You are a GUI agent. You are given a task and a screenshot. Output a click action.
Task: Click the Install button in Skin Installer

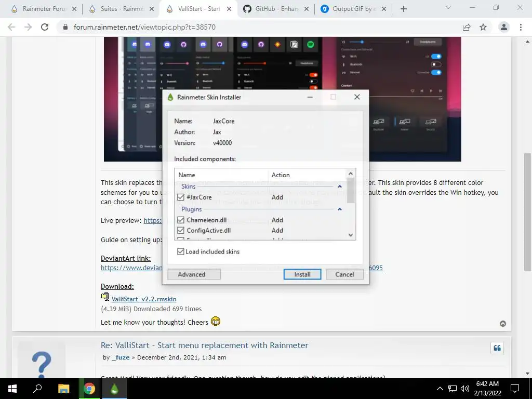click(302, 274)
